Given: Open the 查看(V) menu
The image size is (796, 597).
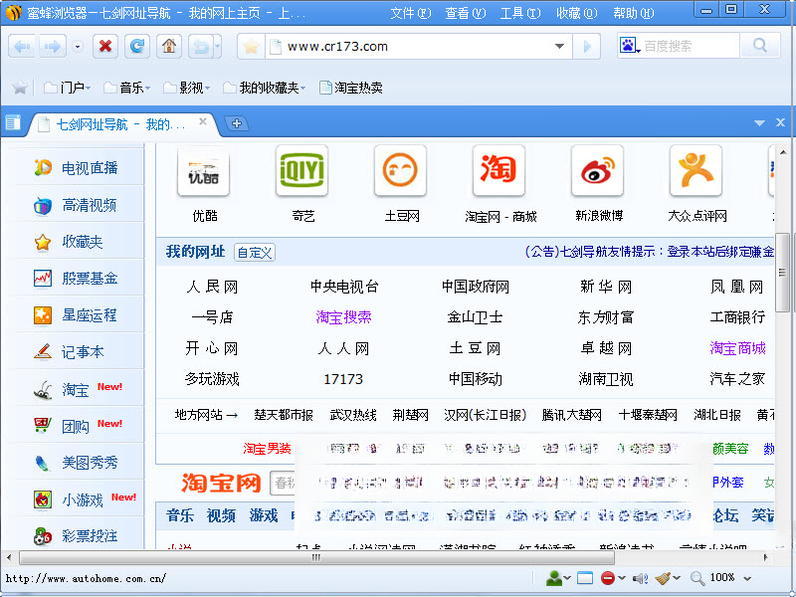Looking at the screenshot, I should click(465, 13).
